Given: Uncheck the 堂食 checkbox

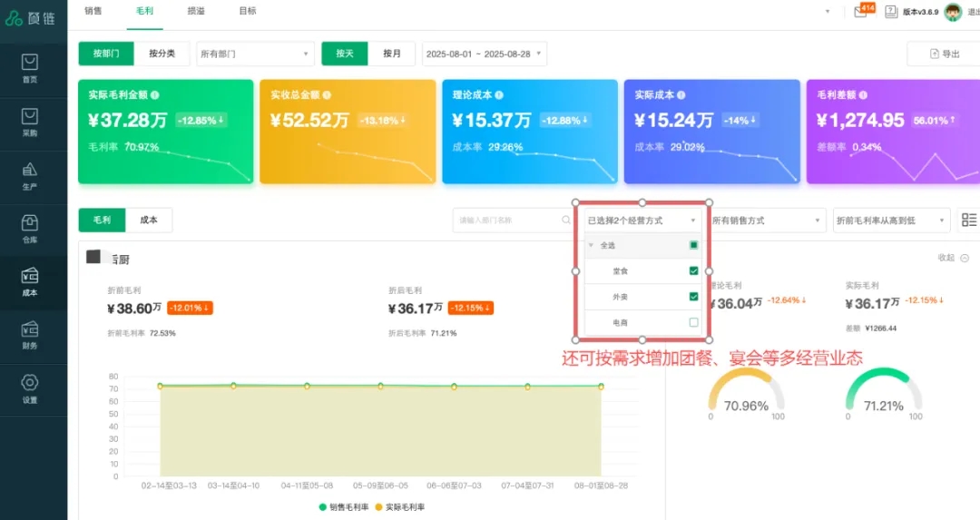Looking at the screenshot, I should coord(693,270).
